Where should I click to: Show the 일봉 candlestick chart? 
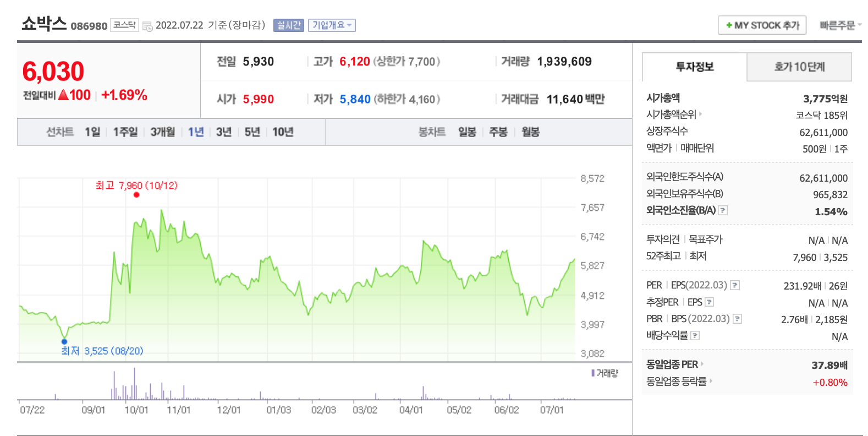pos(467,132)
